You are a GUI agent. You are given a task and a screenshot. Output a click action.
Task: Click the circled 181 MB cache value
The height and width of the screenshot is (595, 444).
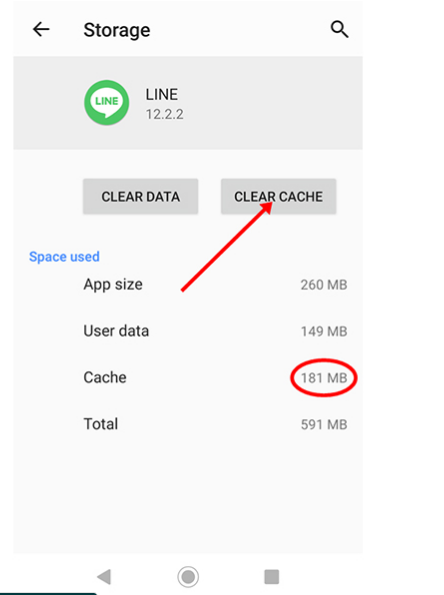pos(324,378)
